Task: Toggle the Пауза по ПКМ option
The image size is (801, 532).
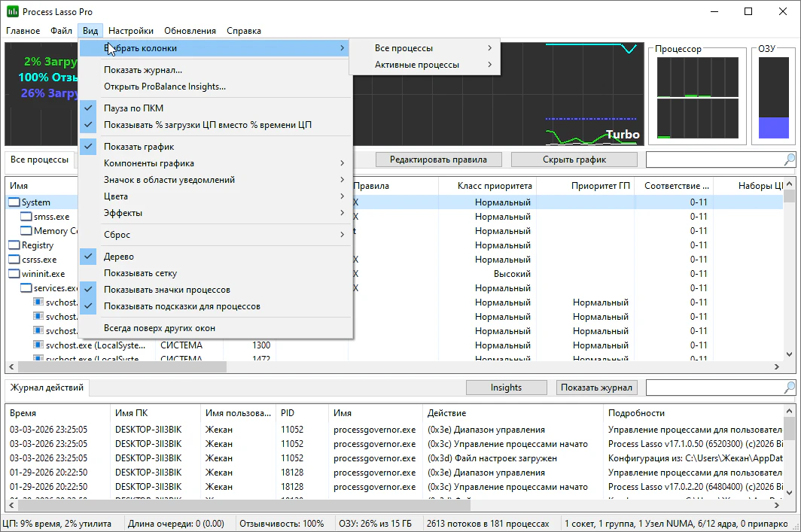Action: pyautogui.click(x=133, y=108)
